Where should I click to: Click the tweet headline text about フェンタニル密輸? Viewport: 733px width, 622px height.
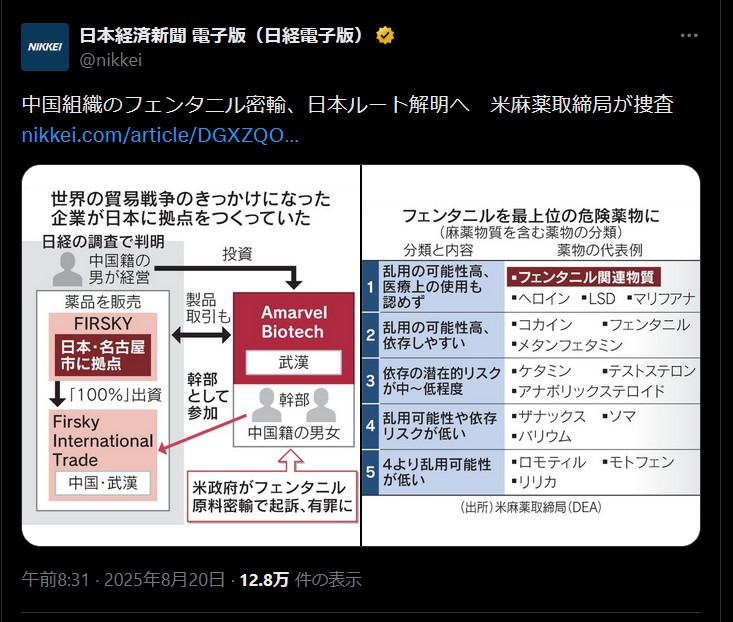coord(347,105)
